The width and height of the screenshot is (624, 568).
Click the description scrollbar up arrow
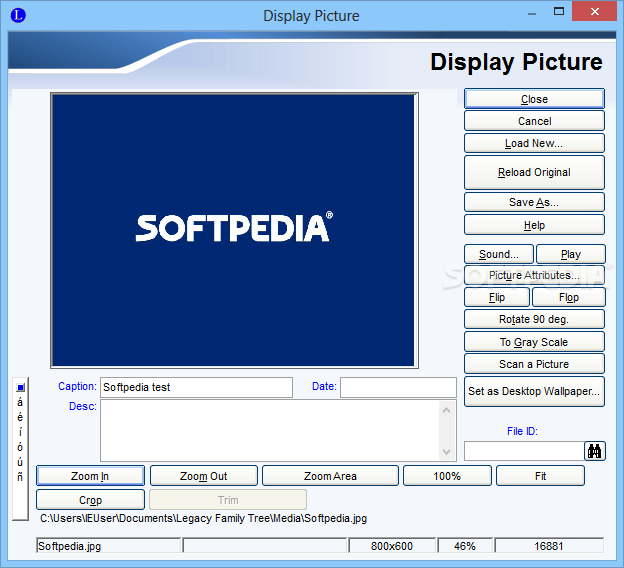coord(447,410)
